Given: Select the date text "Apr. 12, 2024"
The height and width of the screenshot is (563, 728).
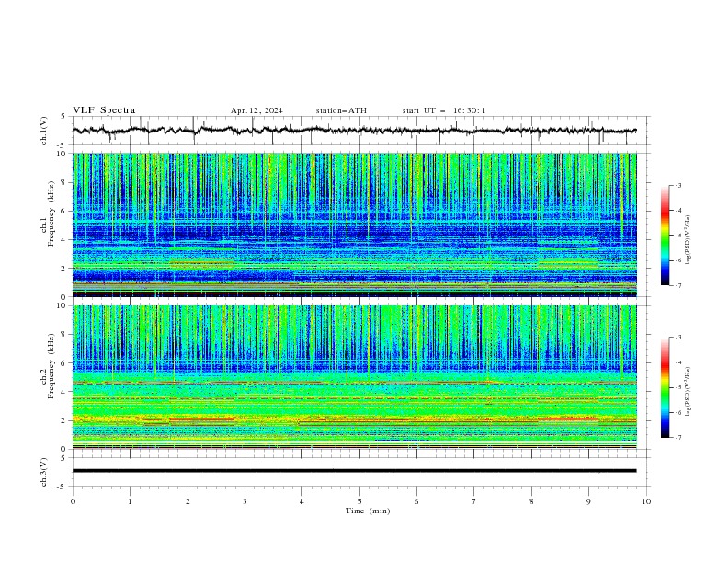Looking at the screenshot, I should (x=256, y=110).
